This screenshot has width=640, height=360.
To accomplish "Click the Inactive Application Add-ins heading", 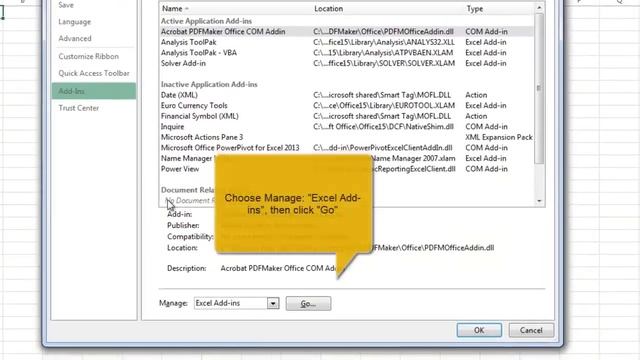I will pyautogui.click(x=209, y=84).
